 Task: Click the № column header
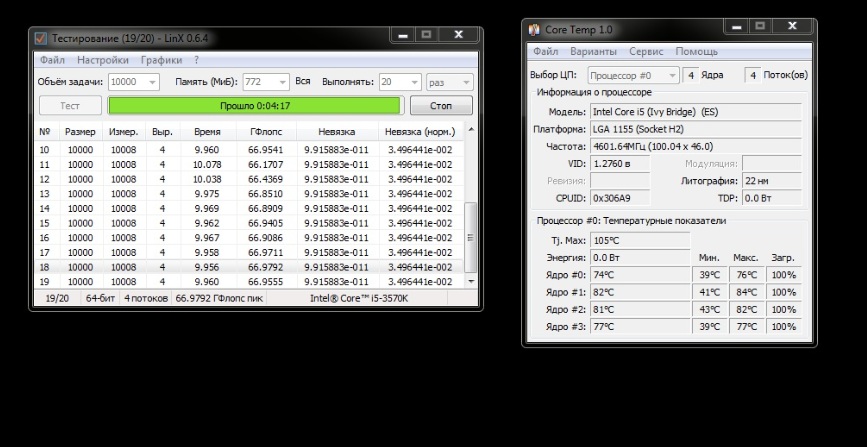[45, 132]
